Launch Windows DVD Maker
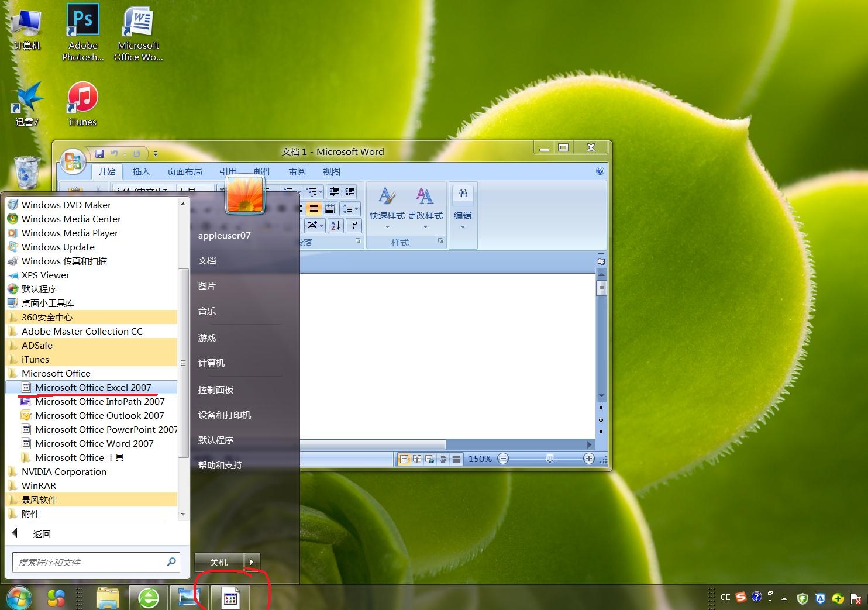This screenshot has height=610, width=868. click(92, 205)
